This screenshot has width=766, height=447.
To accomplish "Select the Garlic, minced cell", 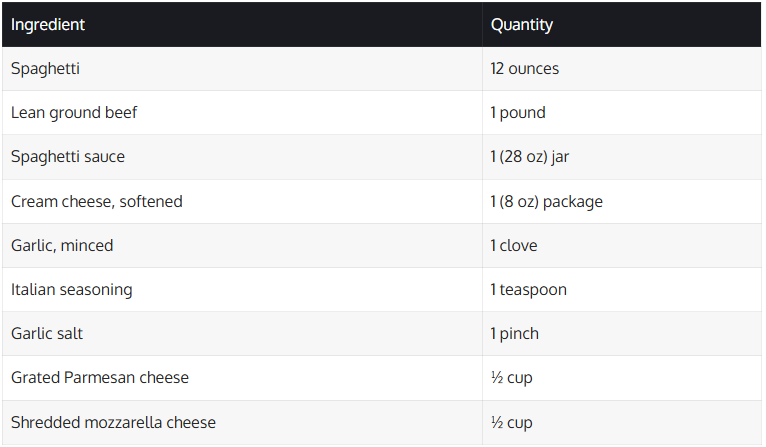I will (62, 245).
